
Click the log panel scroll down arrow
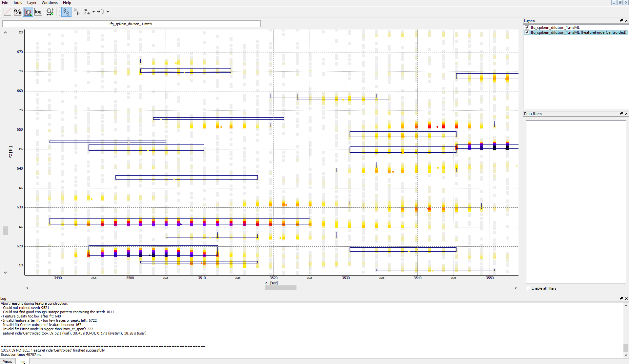pyautogui.click(x=626, y=355)
